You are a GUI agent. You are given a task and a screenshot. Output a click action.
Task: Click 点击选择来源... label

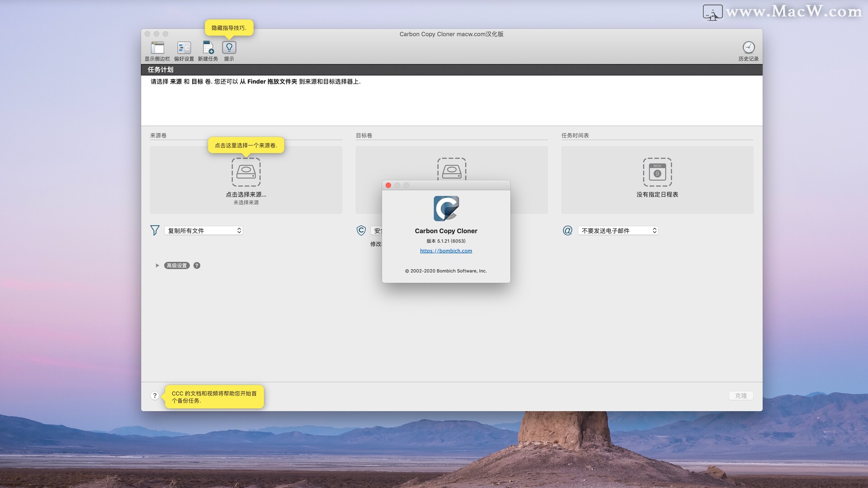click(x=246, y=194)
